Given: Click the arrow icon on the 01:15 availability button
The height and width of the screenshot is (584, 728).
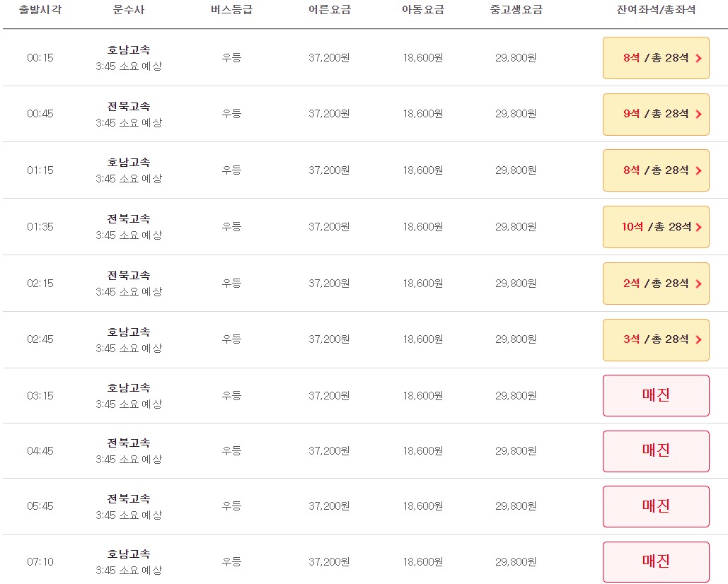Looking at the screenshot, I should [699, 170].
